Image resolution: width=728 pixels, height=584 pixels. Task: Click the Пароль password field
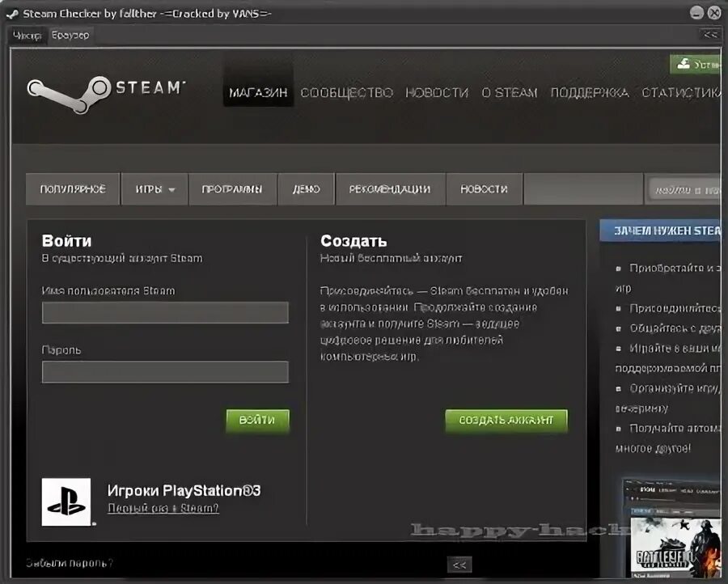(x=165, y=372)
